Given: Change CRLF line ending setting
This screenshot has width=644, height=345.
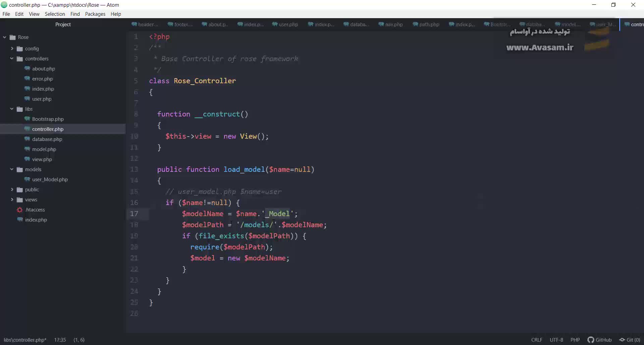Looking at the screenshot, I should pos(536,340).
